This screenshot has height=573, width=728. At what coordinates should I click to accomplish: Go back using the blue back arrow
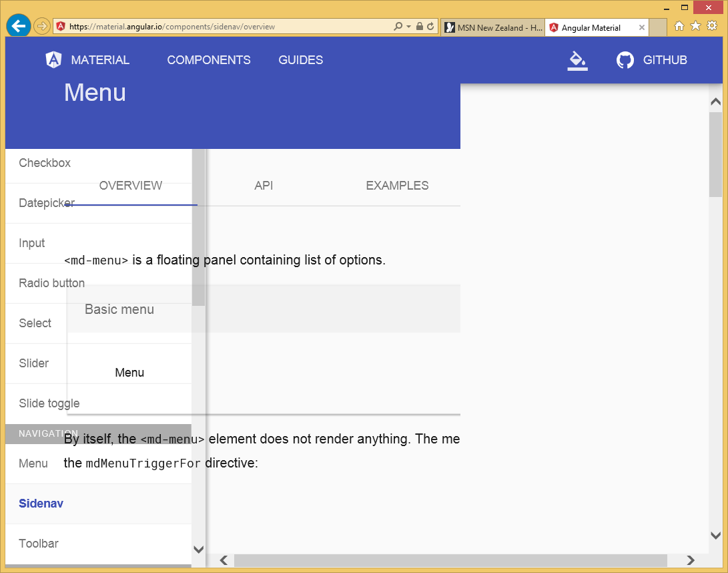click(x=18, y=25)
